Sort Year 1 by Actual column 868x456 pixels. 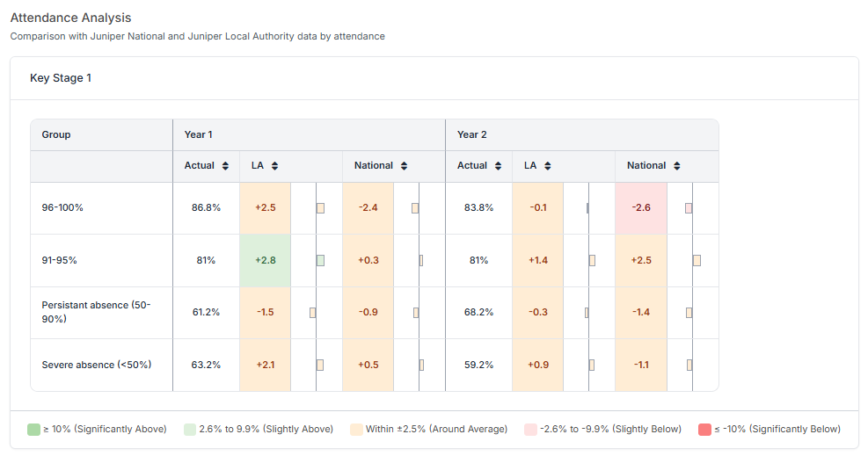pos(225,166)
